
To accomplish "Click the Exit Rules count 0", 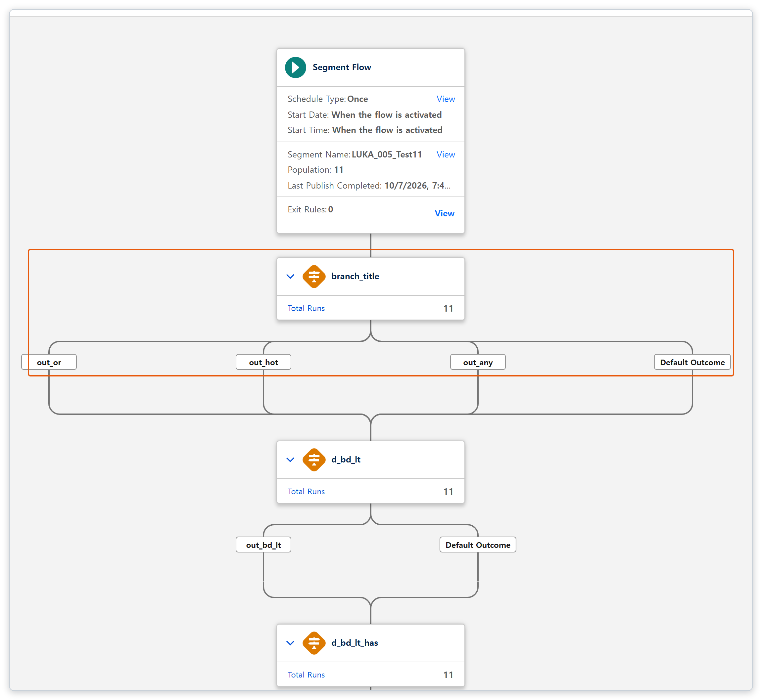I will tap(331, 209).
